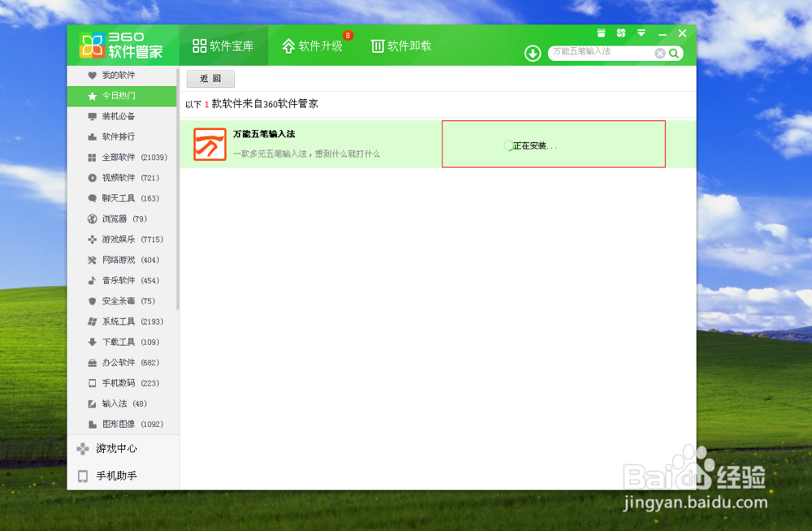Select 输入法 (48) category
The width and height of the screenshot is (812, 531).
[122, 404]
